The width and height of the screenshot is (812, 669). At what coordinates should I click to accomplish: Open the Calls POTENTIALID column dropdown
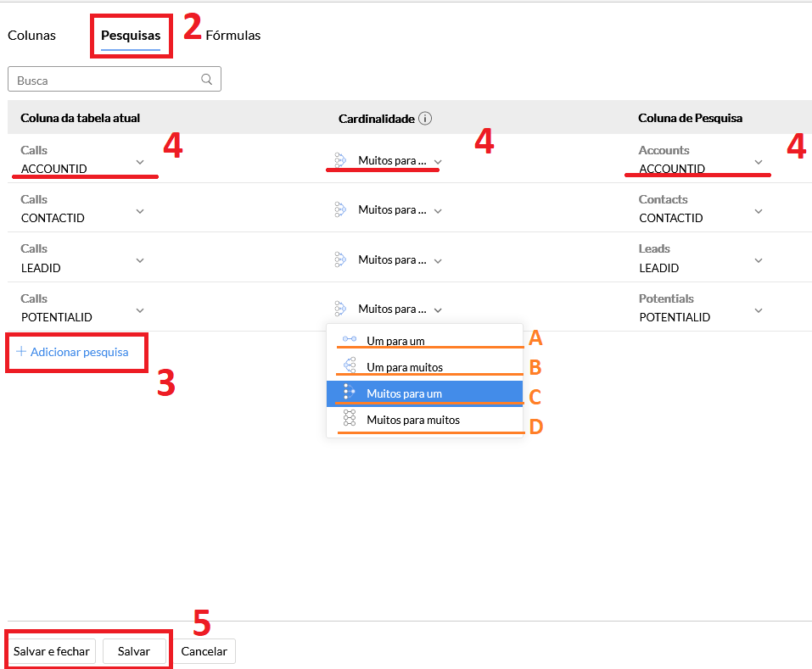click(x=140, y=310)
